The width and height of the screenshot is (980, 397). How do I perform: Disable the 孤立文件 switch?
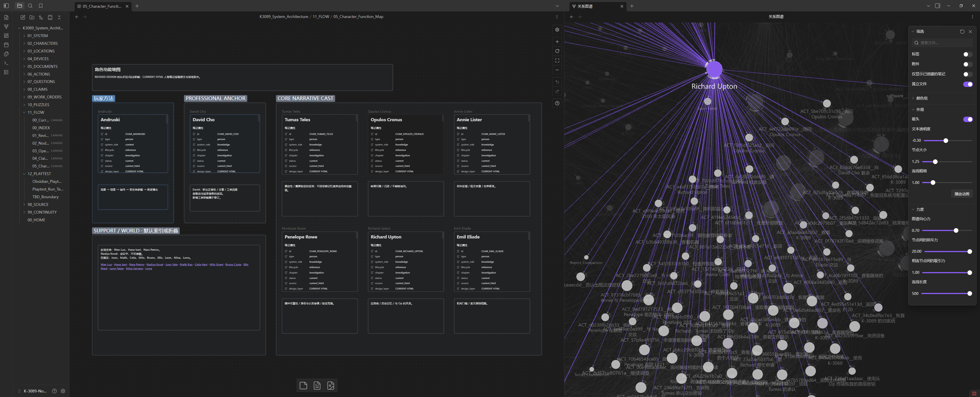(967, 84)
